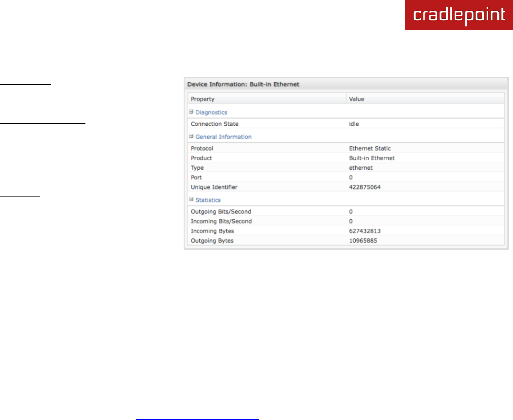Image resolution: width=513 pixels, height=420 pixels.
Task: Collapse the Statistics section
Action: pos(191,200)
